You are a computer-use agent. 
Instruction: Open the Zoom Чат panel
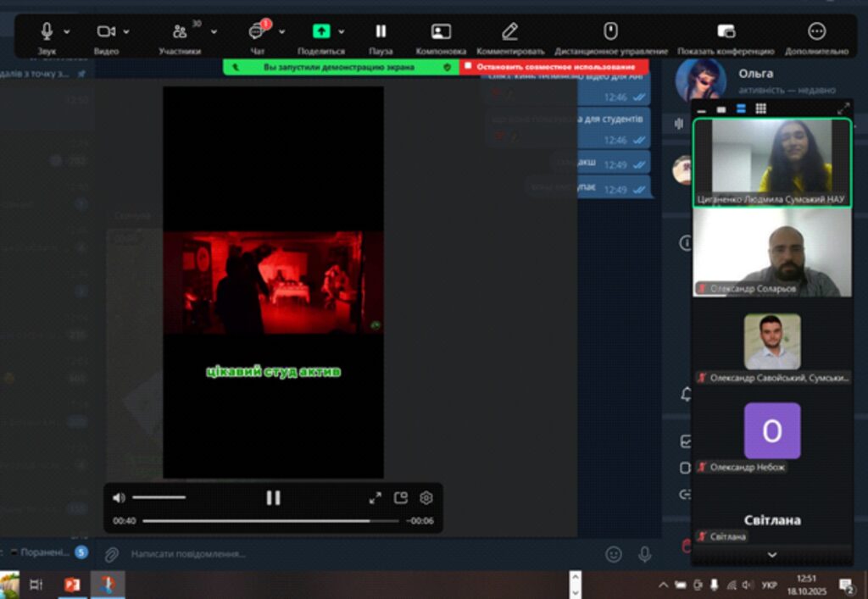(x=257, y=32)
